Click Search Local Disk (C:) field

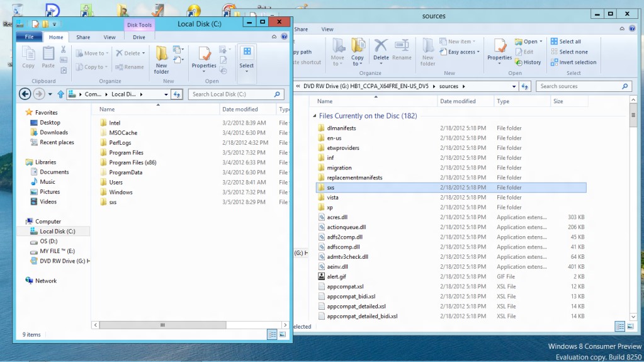tap(236, 94)
